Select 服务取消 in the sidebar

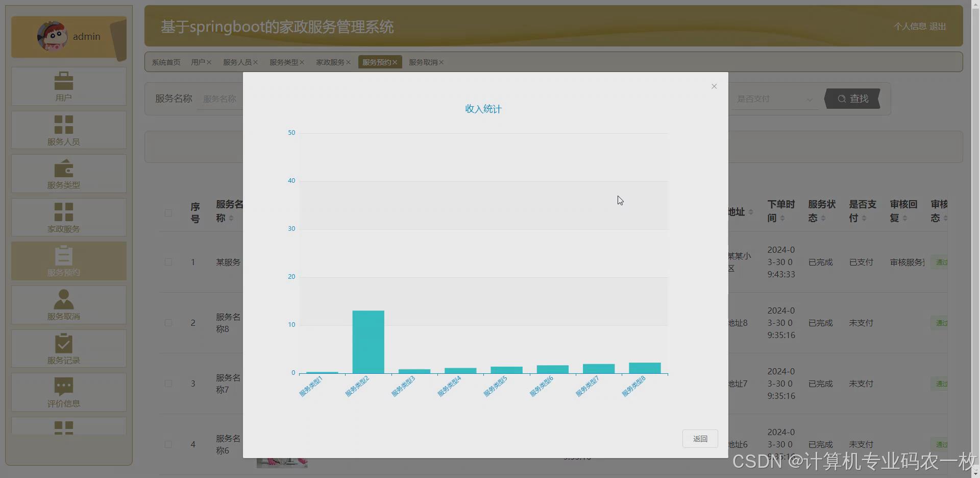coord(68,305)
